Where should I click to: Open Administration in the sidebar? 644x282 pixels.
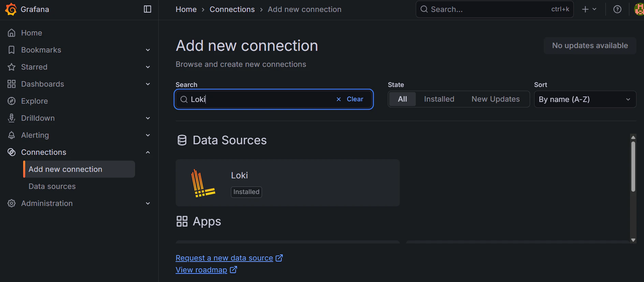[x=47, y=203]
